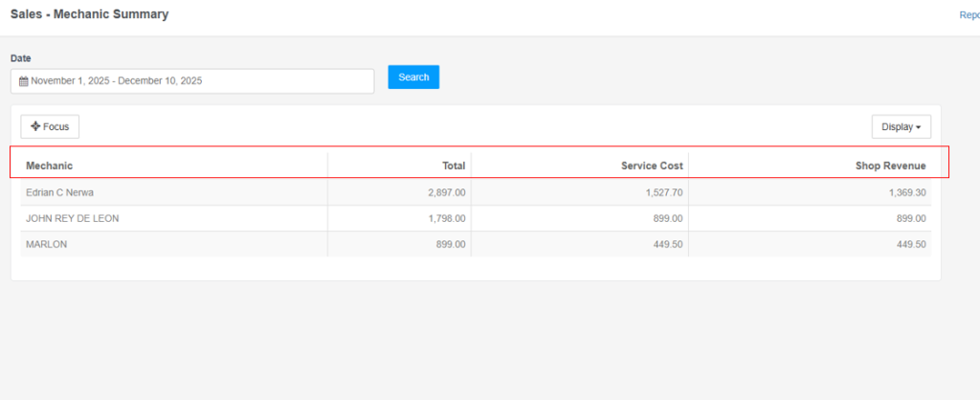980x400 pixels.
Task: Open the Reports link at top right
Action: [x=969, y=15]
